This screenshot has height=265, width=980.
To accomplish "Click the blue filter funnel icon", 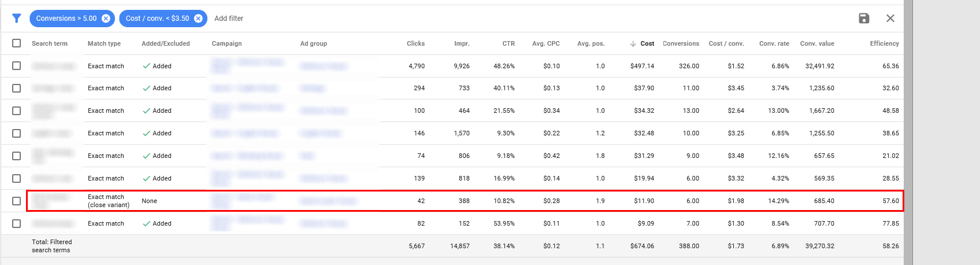I will click(x=17, y=19).
